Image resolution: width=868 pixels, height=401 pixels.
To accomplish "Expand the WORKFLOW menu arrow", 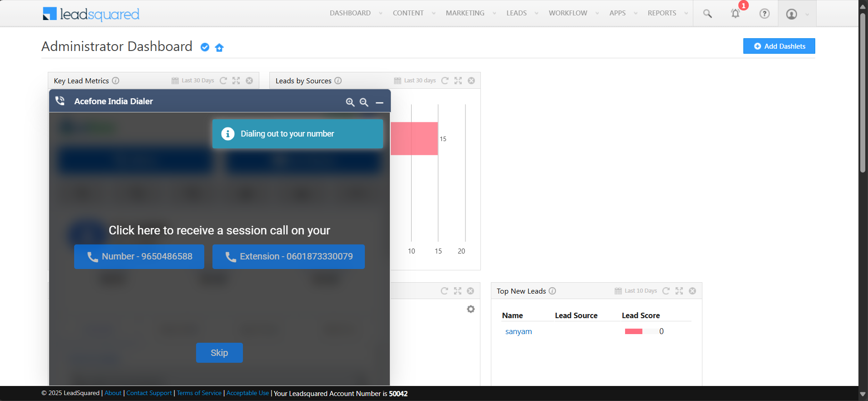I will [x=597, y=13].
